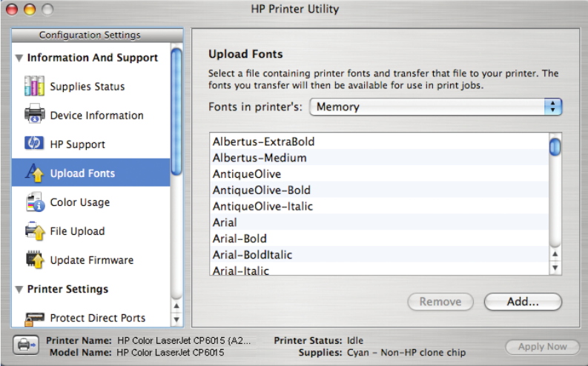Open HP Support via its logo icon
This screenshot has width=588, height=366.
click(x=35, y=144)
